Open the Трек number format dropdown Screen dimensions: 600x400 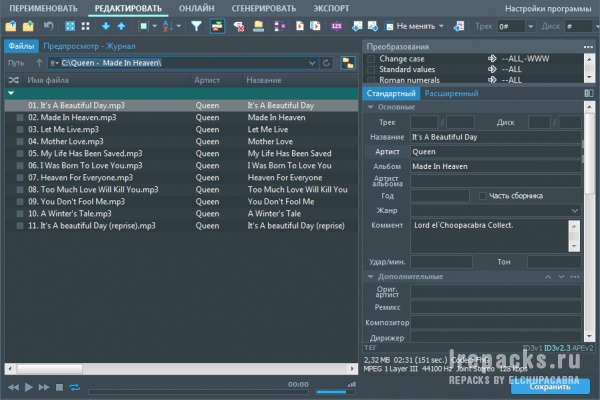530,26
